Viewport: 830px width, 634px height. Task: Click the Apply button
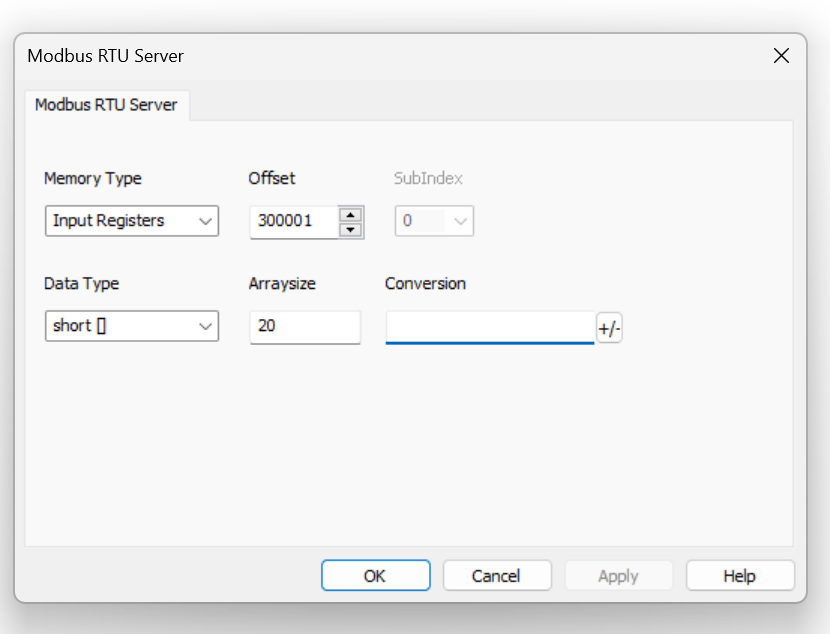click(618, 575)
